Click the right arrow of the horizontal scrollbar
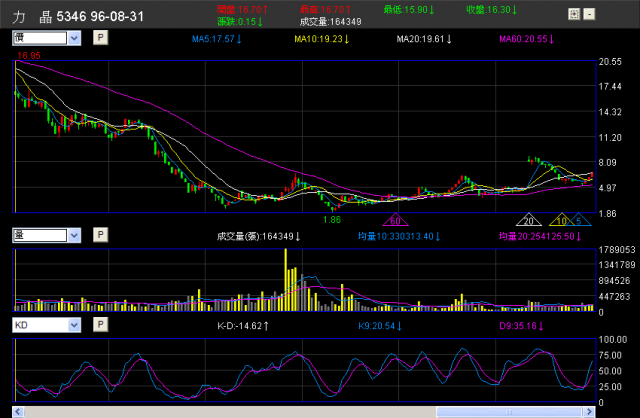640x418 pixels. (589, 411)
